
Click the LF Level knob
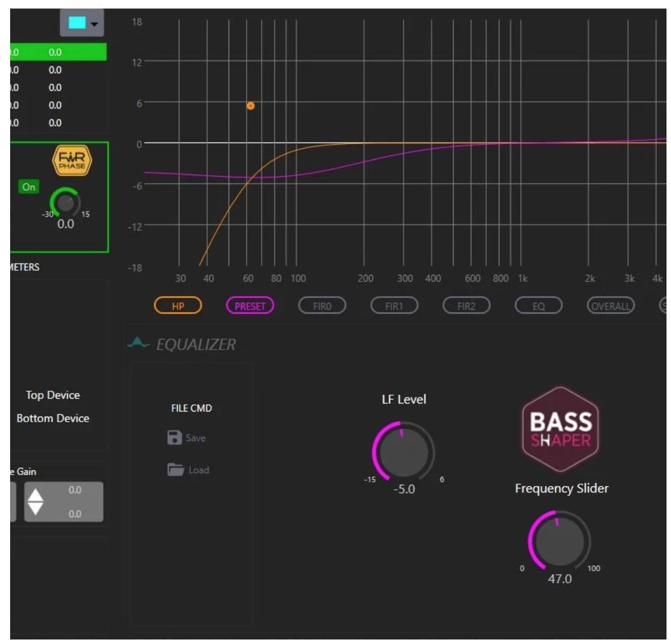(x=404, y=451)
